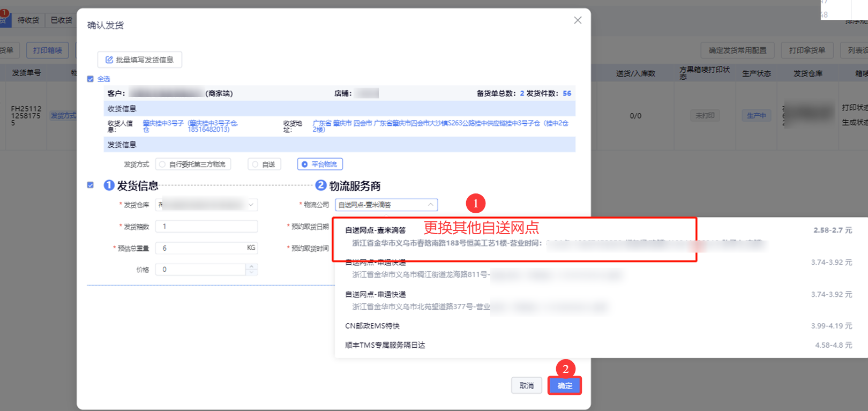Viewport: 868px width, 411px height.
Task: Close the 确认发货 dialog with the X
Action: [578, 20]
